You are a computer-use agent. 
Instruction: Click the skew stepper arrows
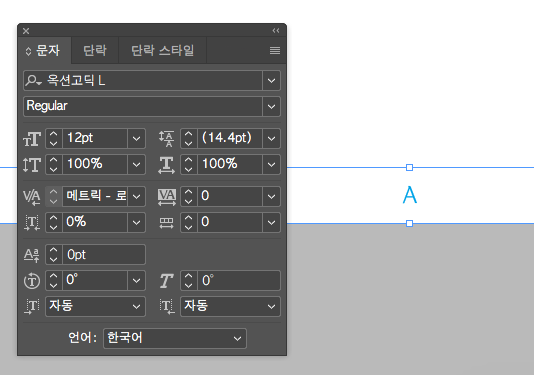188,280
